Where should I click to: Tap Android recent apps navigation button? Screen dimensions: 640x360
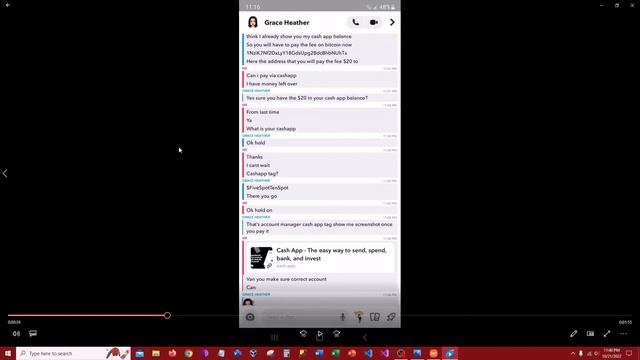tap(274, 338)
